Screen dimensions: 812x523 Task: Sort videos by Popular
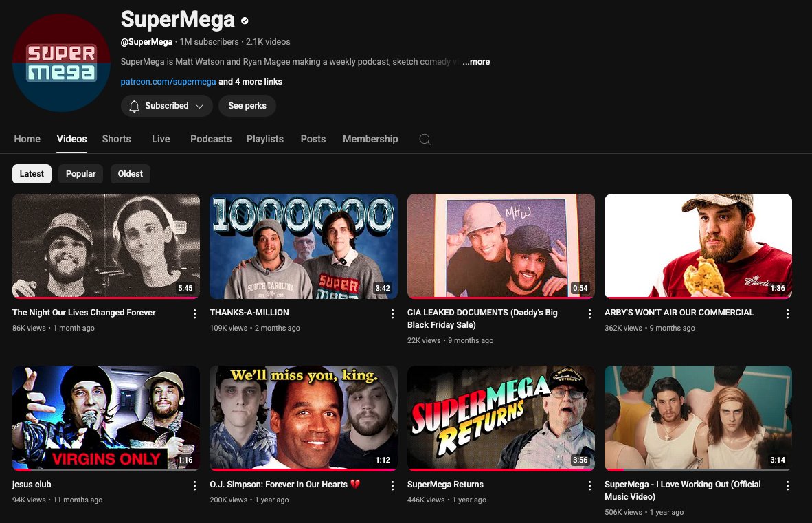pyautogui.click(x=81, y=174)
